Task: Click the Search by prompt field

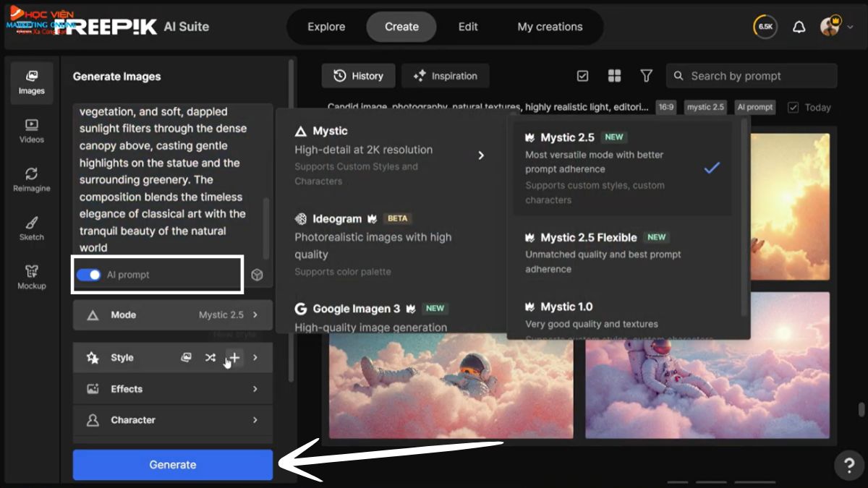Action: (x=752, y=76)
